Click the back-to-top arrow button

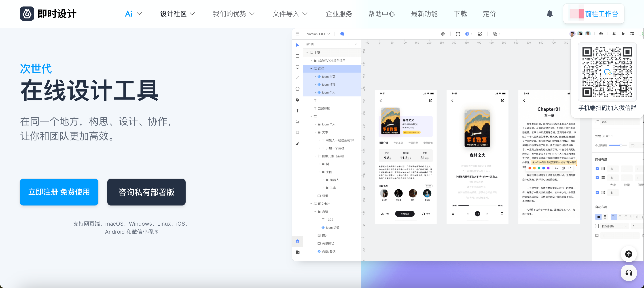629,254
